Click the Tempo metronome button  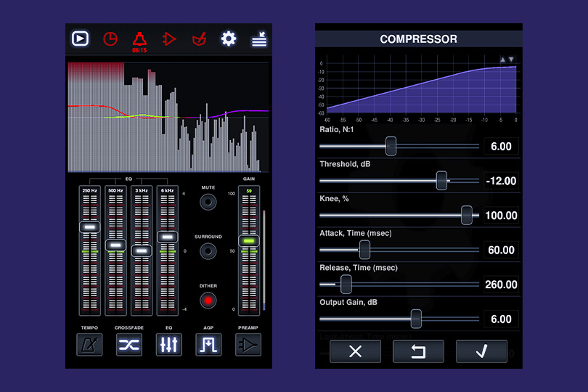(x=89, y=345)
